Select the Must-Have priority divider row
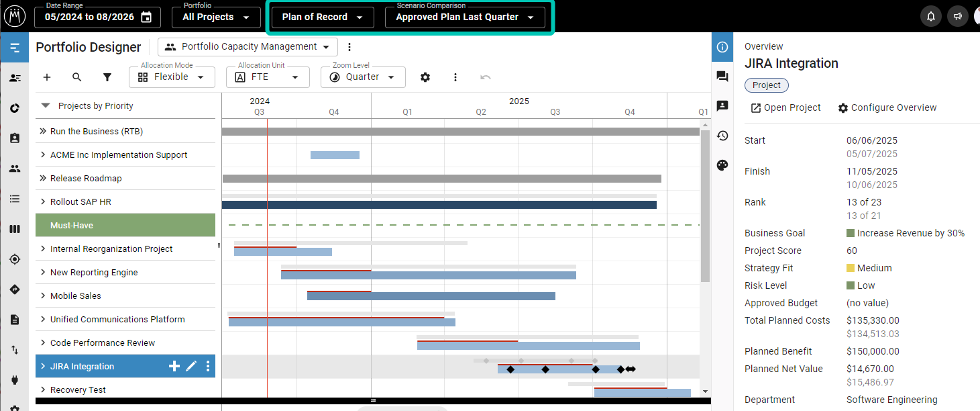 click(x=125, y=225)
